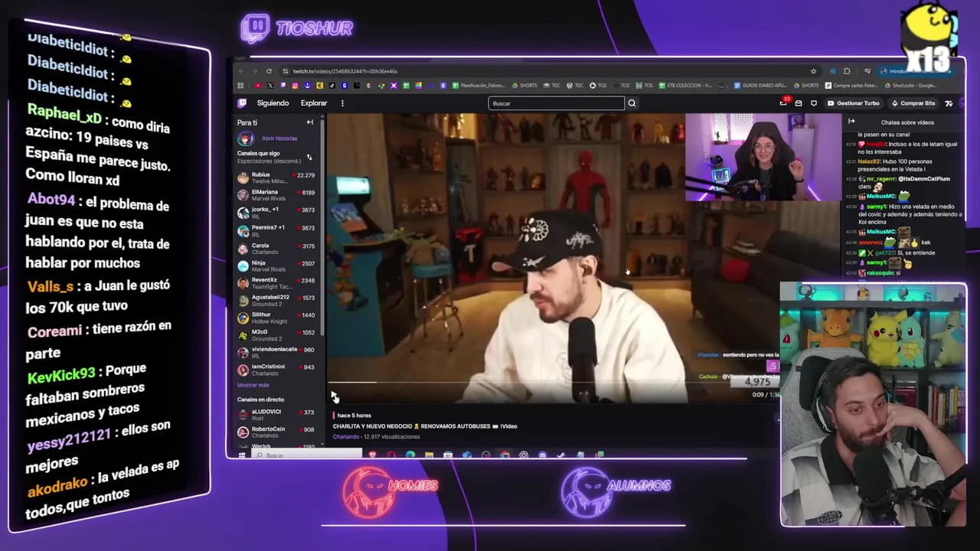Open Discord from taskbar
Screen dimensions: 980x551
[542, 455]
